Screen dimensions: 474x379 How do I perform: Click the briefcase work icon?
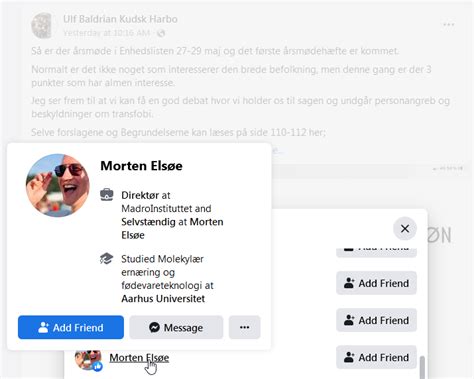point(107,195)
